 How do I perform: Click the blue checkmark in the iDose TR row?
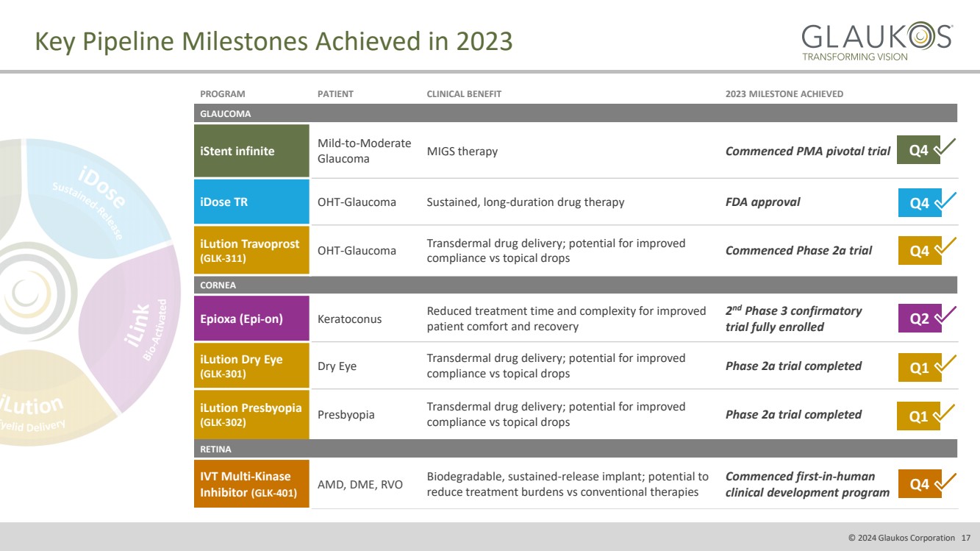[x=945, y=201]
